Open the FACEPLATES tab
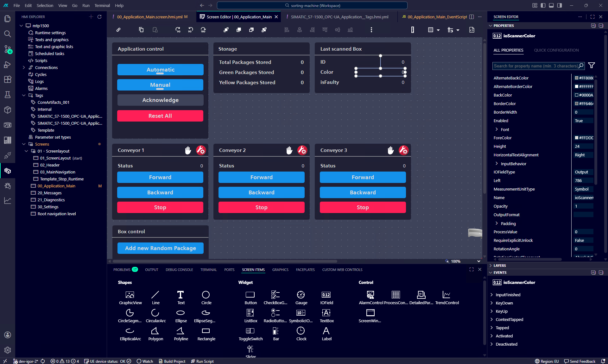The height and width of the screenshot is (364, 608). [x=305, y=270]
